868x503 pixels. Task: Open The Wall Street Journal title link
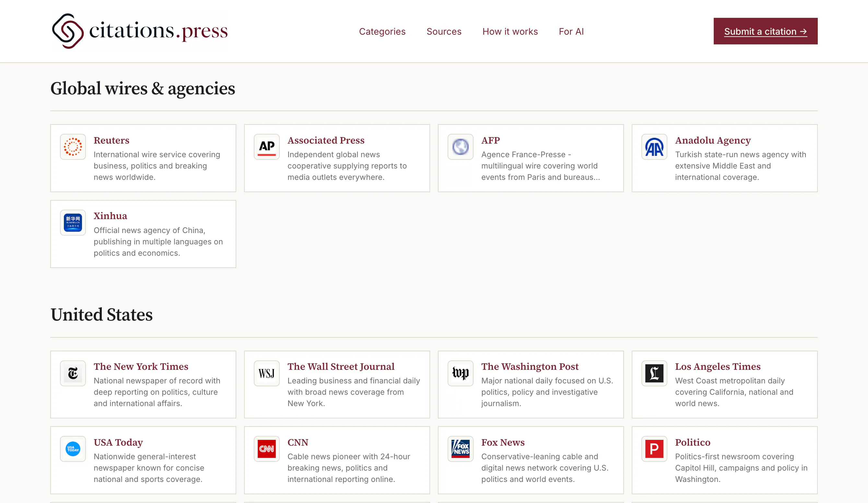point(341,366)
